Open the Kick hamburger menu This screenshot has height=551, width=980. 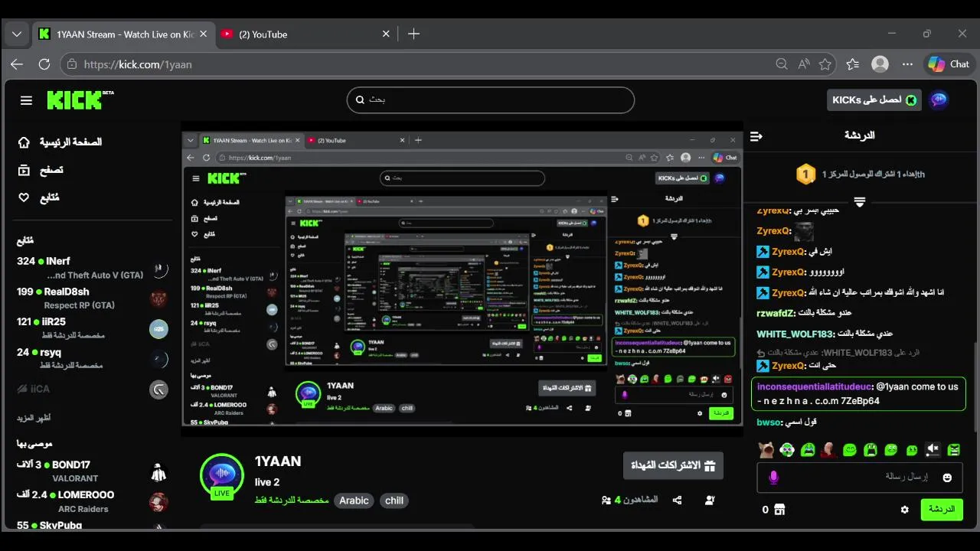(26, 100)
